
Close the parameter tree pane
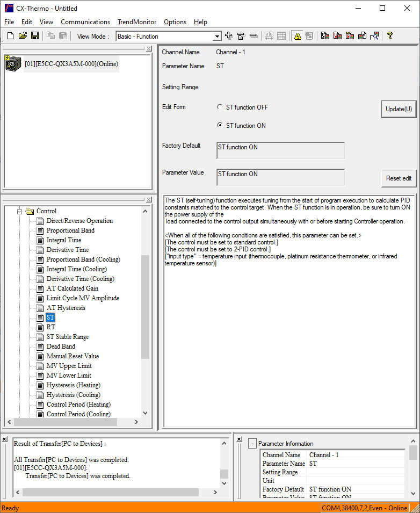(x=149, y=200)
